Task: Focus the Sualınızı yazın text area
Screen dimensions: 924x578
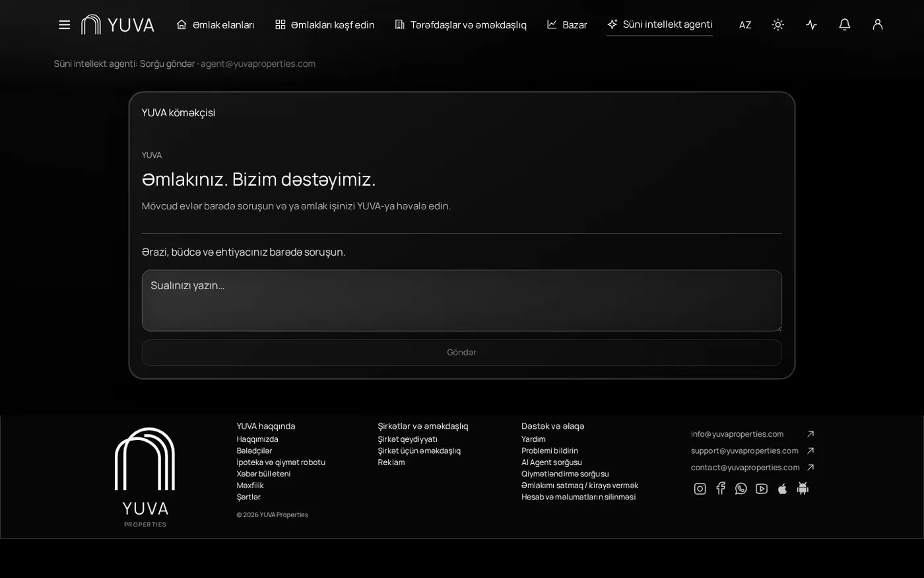Action: point(462,301)
